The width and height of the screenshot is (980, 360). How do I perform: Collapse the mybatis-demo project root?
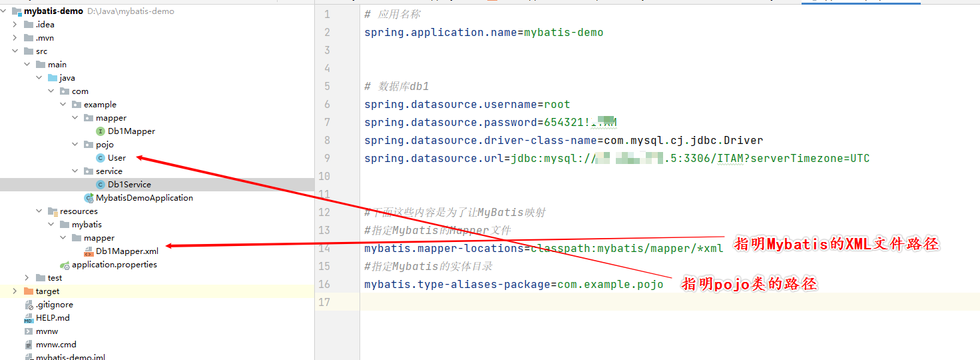5,11
